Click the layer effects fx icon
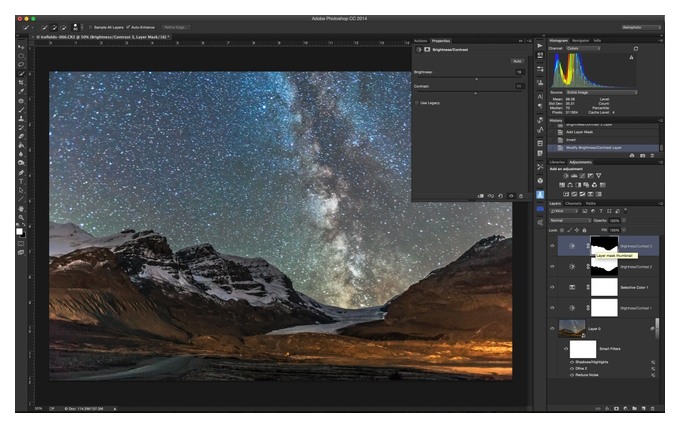Screen dimensions: 680x428 pos(607,408)
